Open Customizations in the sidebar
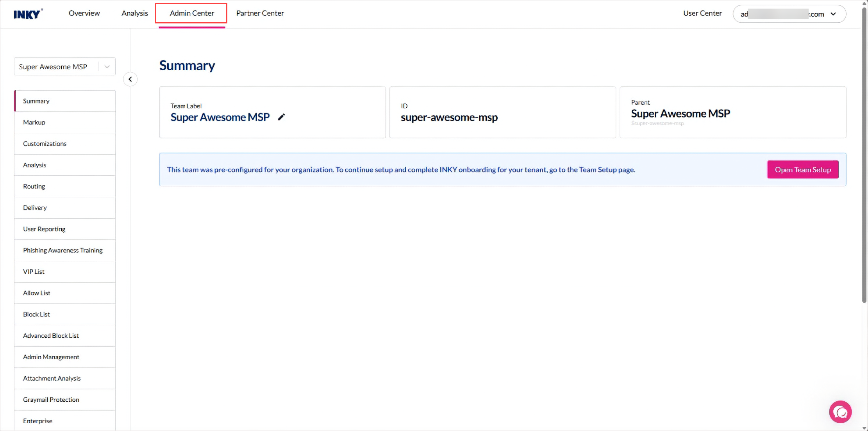 [x=45, y=144]
